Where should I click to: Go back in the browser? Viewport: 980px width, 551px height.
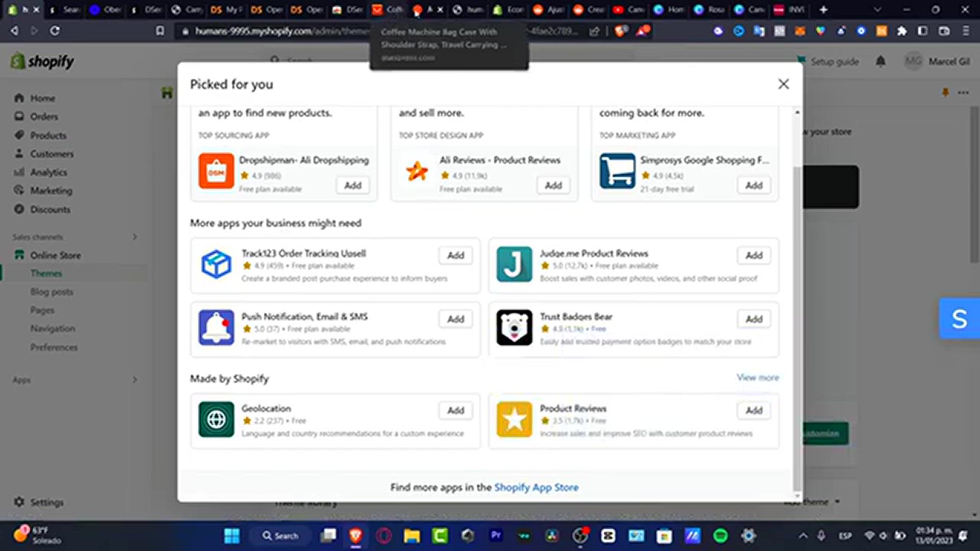(14, 31)
